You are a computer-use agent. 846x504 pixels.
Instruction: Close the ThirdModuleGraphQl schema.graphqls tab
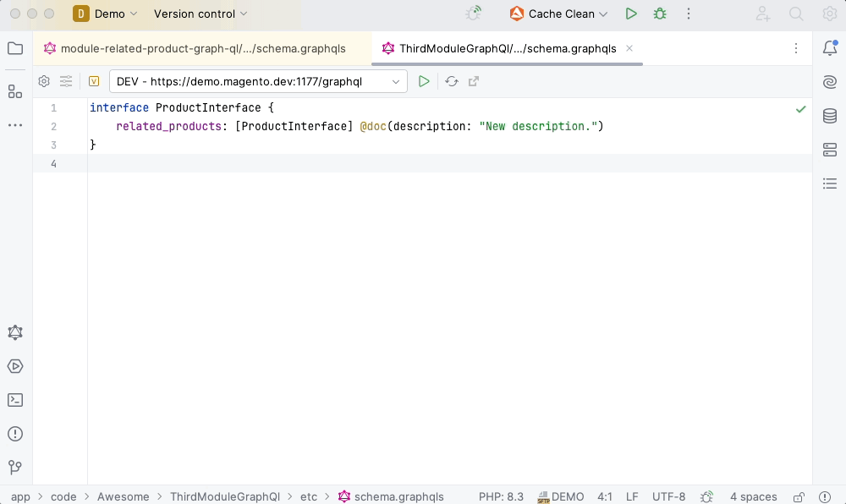click(x=629, y=48)
